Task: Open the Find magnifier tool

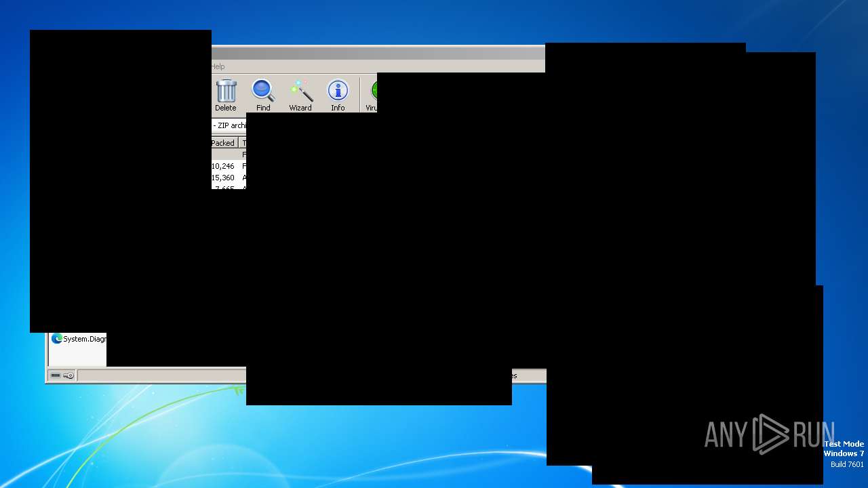Action: [x=263, y=96]
